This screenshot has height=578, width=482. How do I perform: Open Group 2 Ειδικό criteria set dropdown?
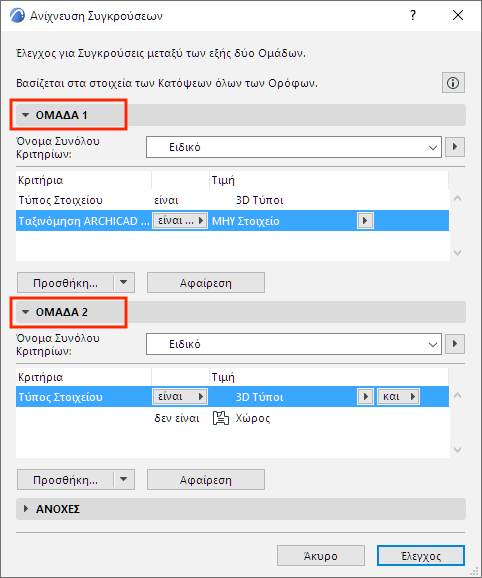tap(294, 344)
